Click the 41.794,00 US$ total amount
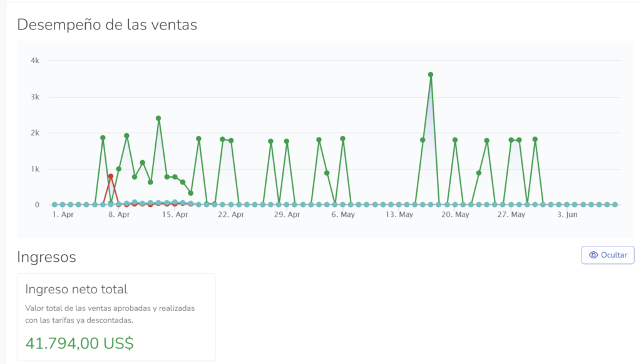Image resolution: width=641 pixels, height=364 pixels. (x=79, y=343)
